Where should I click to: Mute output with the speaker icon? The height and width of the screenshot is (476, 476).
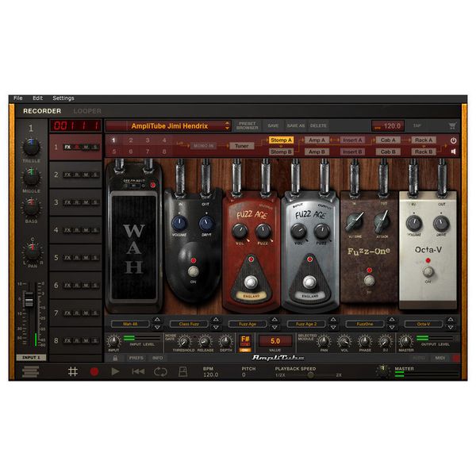(453, 152)
